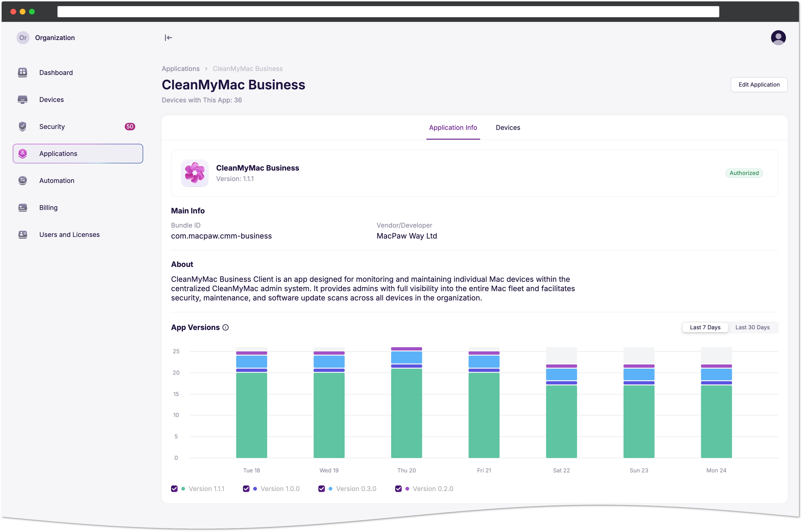This screenshot has height=532, width=802.
Task: Select the Last 30 Days filter
Action: [x=751, y=327]
